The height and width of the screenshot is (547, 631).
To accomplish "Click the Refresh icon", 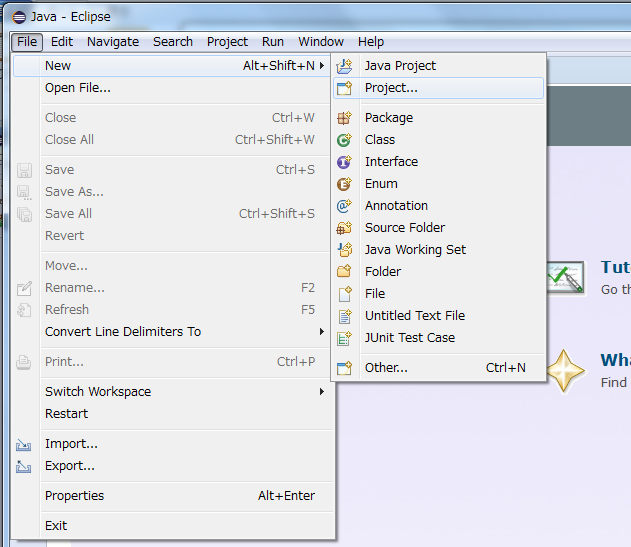I will (x=24, y=310).
